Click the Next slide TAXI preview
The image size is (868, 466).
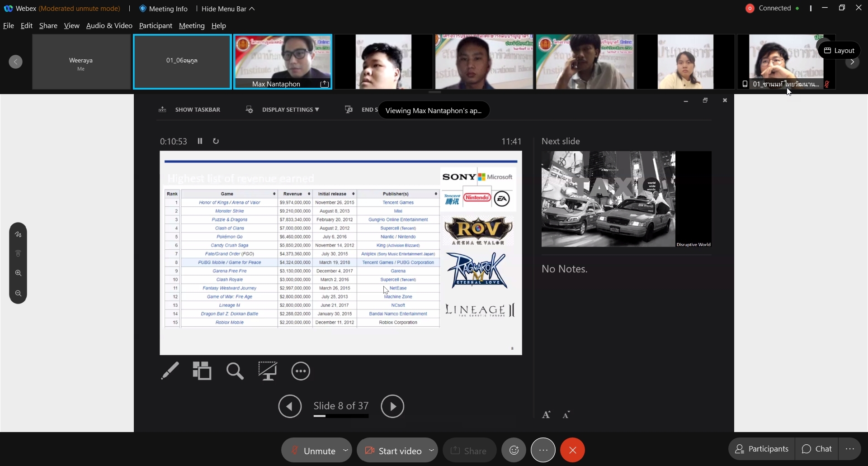627,199
